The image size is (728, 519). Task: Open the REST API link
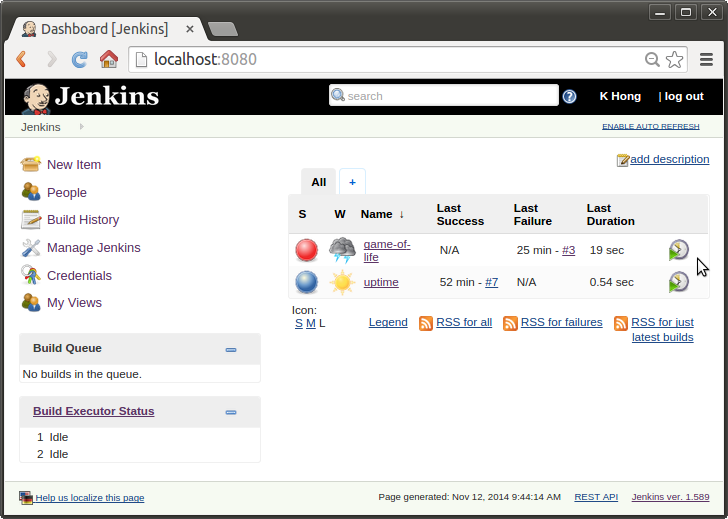[596, 497]
